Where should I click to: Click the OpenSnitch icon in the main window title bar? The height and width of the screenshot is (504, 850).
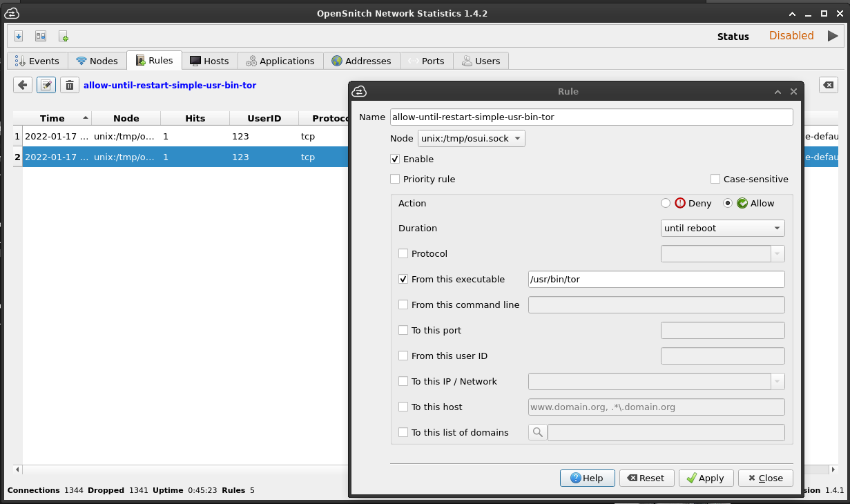11,13
